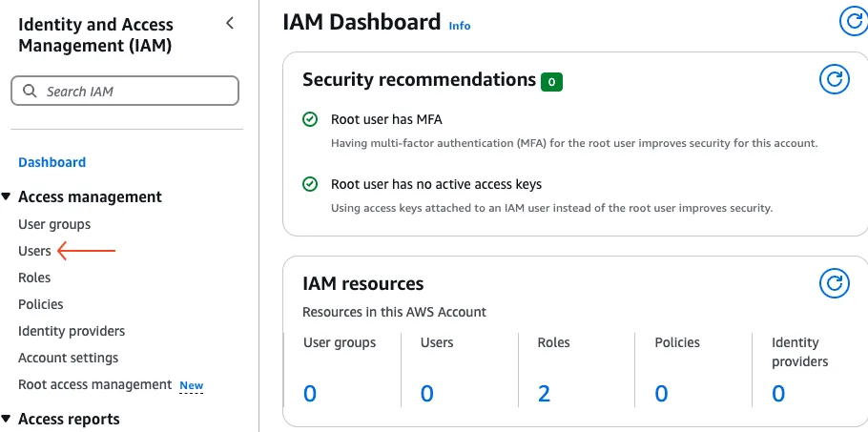Open Roles in the sidebar
This screenshot has height=432, width=868.
tap(34, 278)
